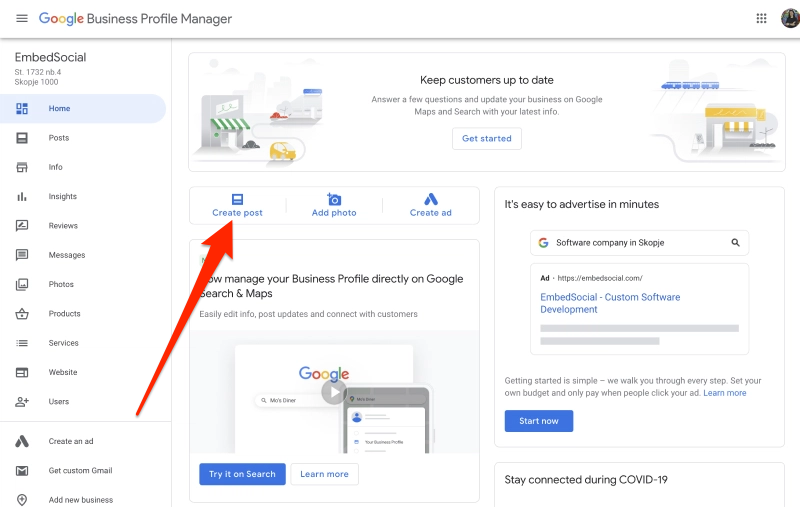Click the Website sidebar icon
The width and height of the screenshot is (800, 507).
coord(22,372)
